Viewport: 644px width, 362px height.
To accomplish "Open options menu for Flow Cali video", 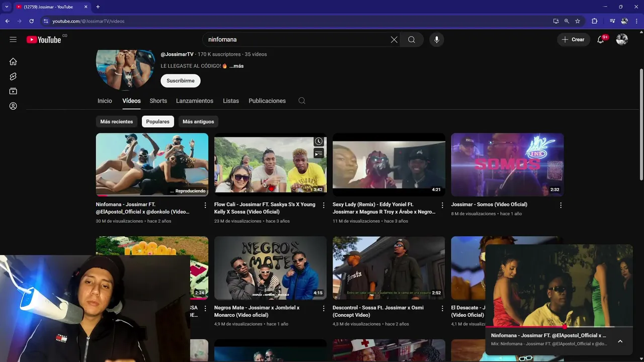I will (x=324, y=205).
